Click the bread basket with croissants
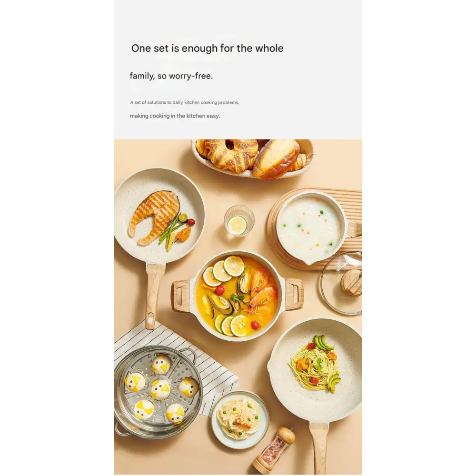Screen dimensions: 476x476 pyautogui.click(x=252, y=158)
